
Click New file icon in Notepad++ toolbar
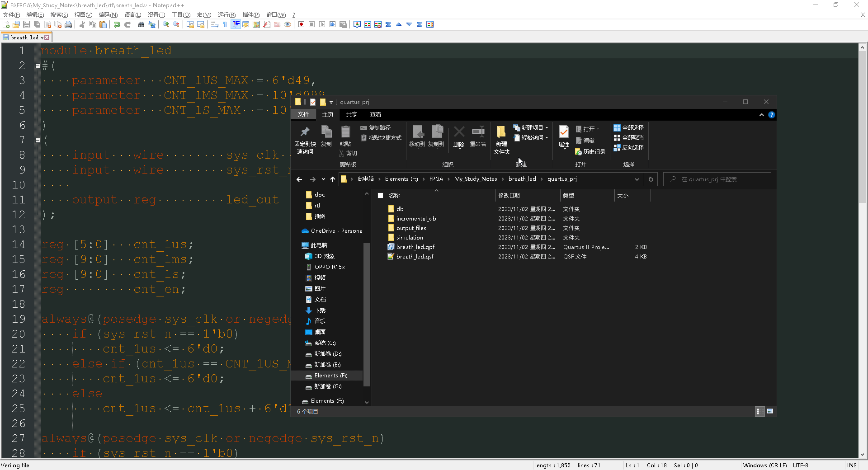pos(6,24)
